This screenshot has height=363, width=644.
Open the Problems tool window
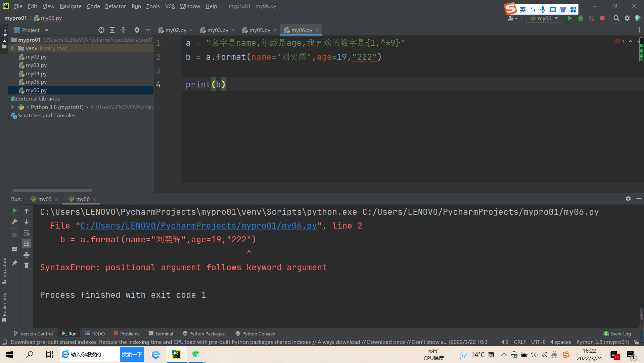[x=126, y=334]
